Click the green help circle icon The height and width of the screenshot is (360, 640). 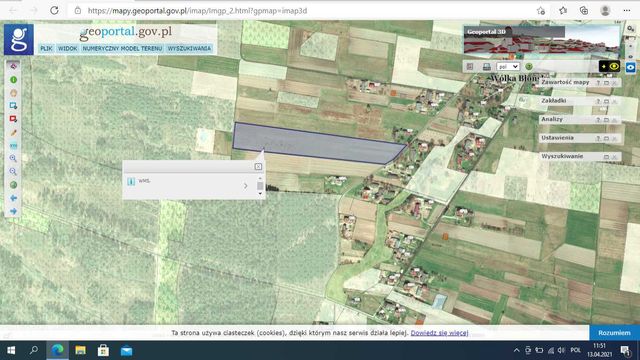(x=529, y=66)
